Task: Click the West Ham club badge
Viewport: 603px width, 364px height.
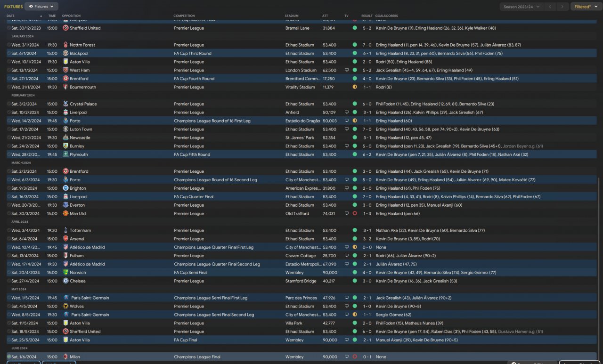Action: [65, 70]
